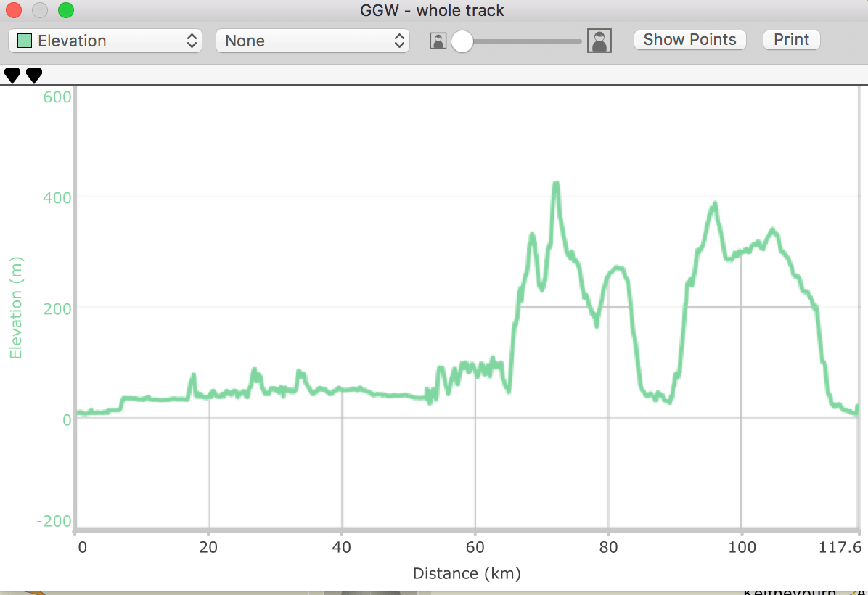
Task: Click the Show Points button
Action: coord(689,40)
